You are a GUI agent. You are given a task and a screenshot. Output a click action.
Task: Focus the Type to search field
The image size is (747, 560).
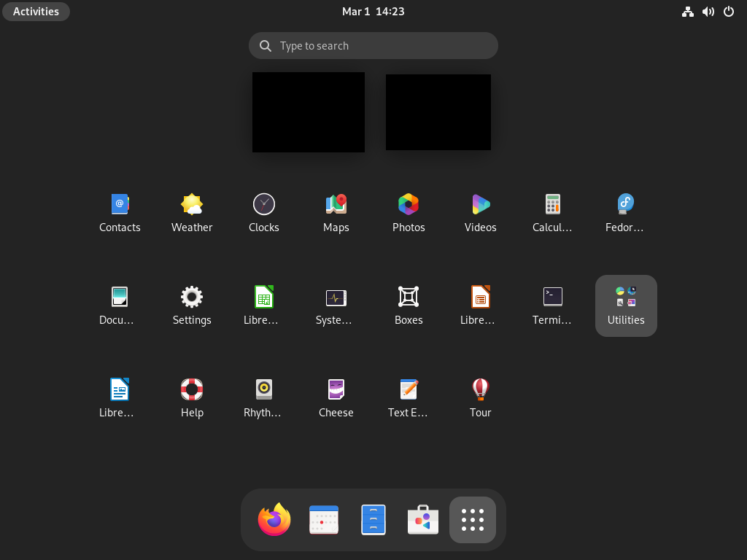[373, 46]
